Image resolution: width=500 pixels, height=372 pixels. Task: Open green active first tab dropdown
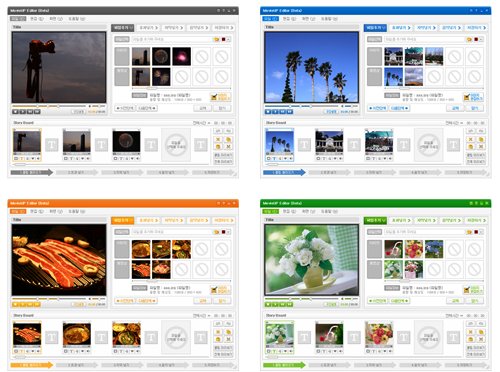pos(375,220)
